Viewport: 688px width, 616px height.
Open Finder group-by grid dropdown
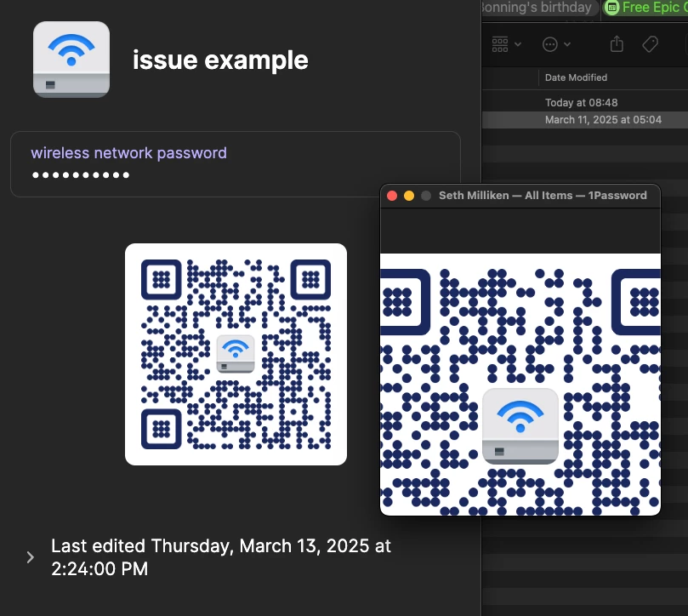click(x=506, y=44)
